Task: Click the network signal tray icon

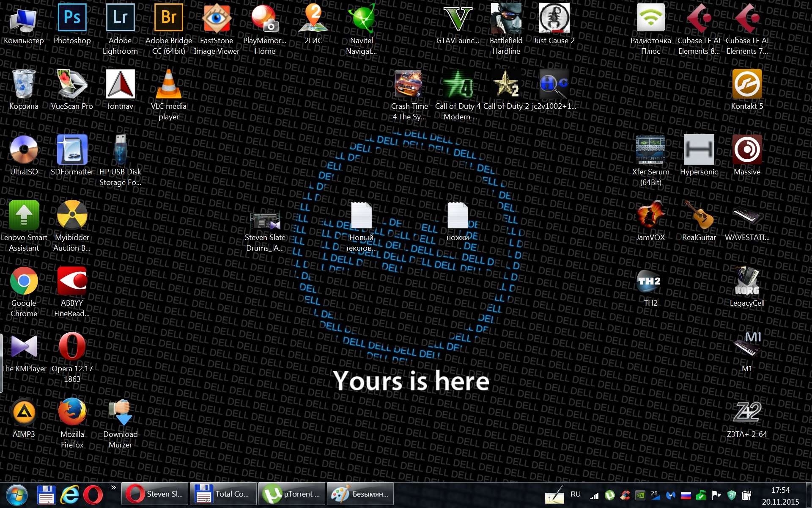Action: point(595,495)
